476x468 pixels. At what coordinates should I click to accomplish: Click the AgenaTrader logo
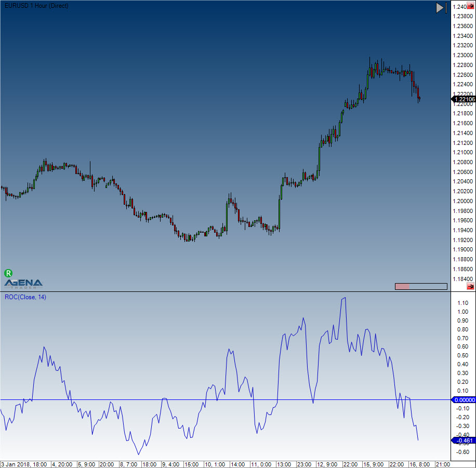point(23,283)
